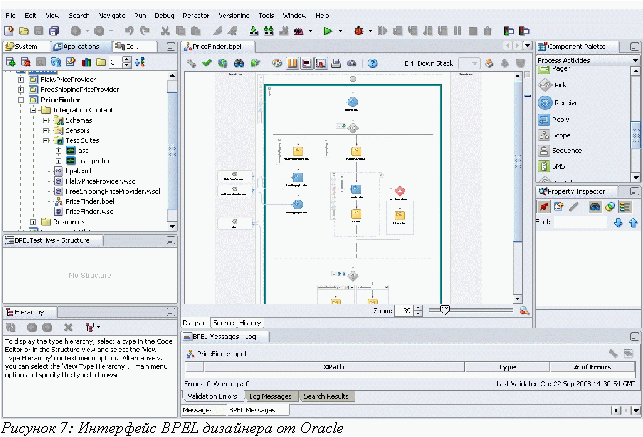643x437 pixels.
Task: Open the Debug menu
Action: click(164, 17)
